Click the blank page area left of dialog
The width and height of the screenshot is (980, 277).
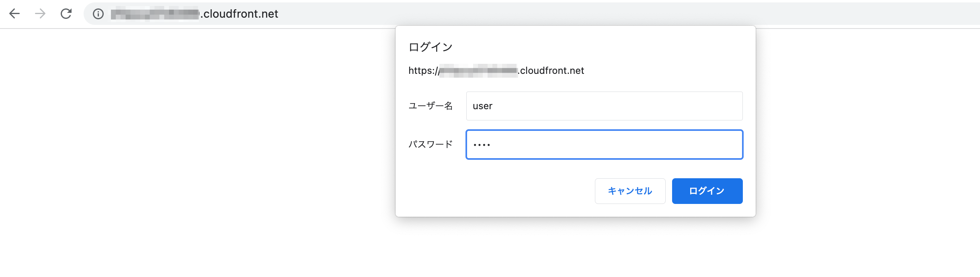point(197,153)
